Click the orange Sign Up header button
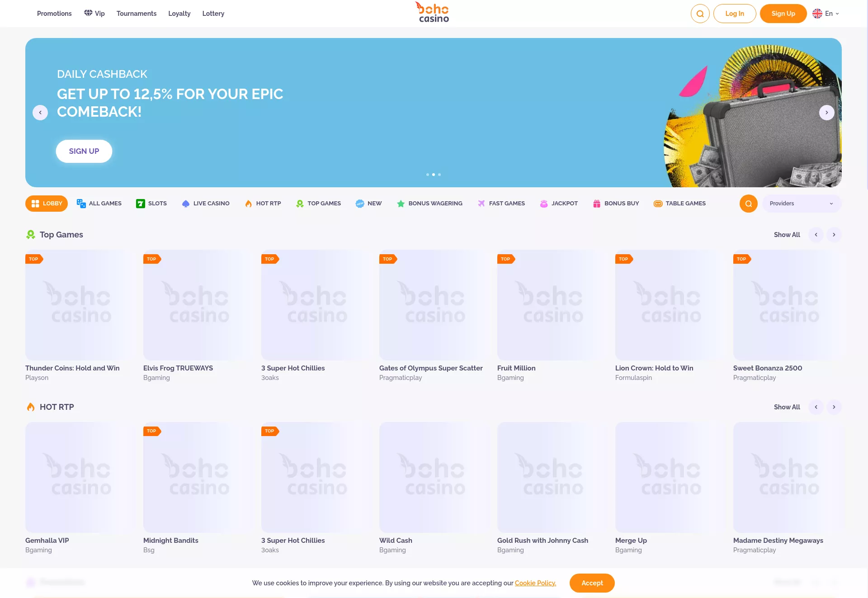Screen dimensions: 868x598 pyautogui.click(x=783, y=14)
